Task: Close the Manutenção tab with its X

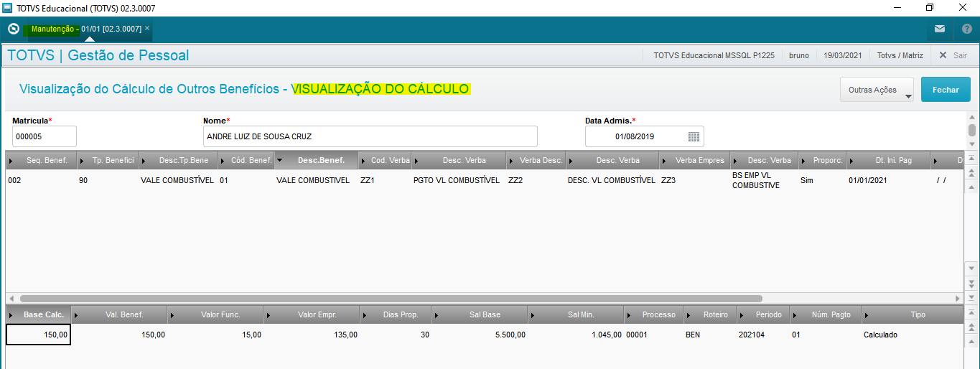Action: click(147, 28)
